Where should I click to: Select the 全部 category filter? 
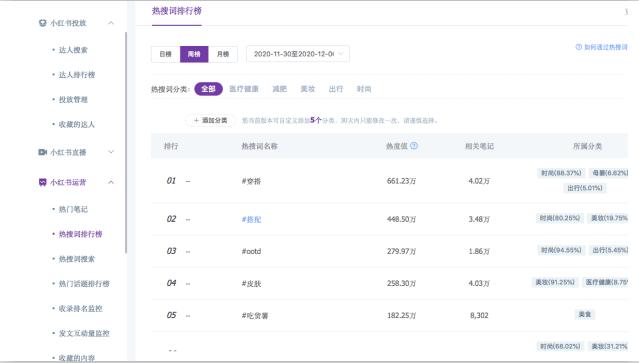(x=208, y=89)
